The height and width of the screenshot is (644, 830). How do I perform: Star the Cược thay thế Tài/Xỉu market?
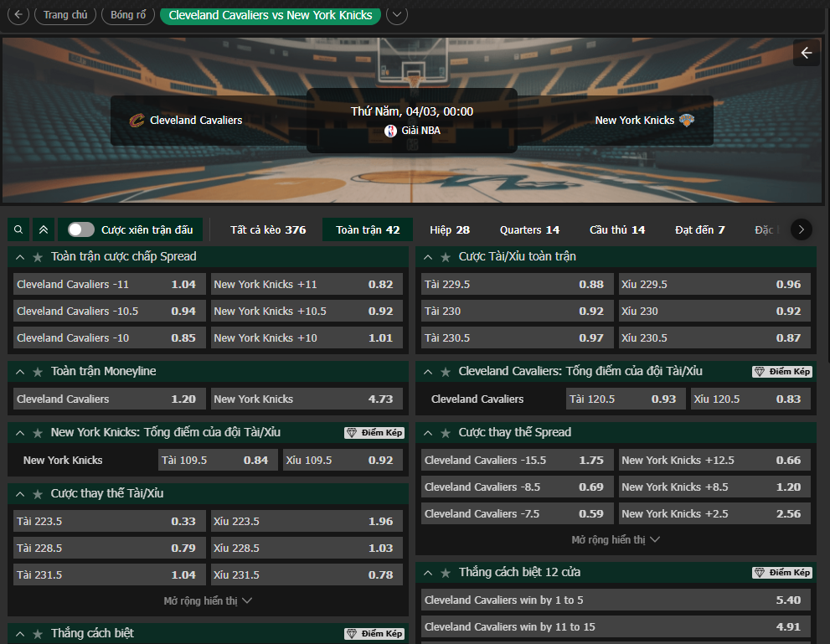pyautogui.click(x=38, y=494)
